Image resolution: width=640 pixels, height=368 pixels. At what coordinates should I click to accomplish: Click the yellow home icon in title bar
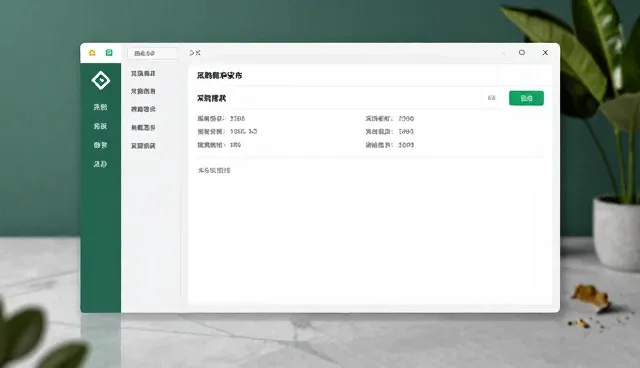[92, 53]
